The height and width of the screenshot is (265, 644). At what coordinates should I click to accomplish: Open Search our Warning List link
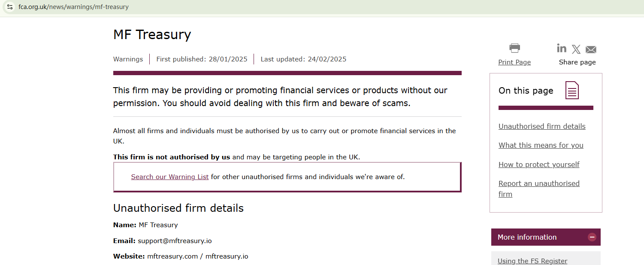[x=170, y=177]
